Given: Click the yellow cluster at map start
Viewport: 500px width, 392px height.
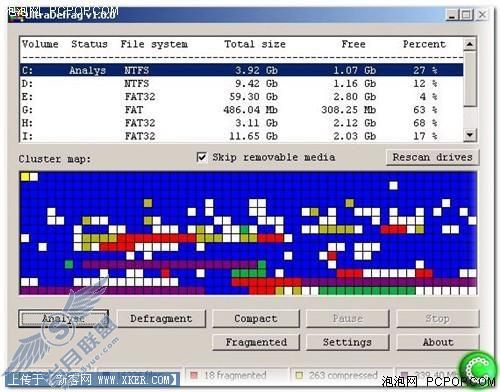Looking at the screenshot, I should click(25, 177).
